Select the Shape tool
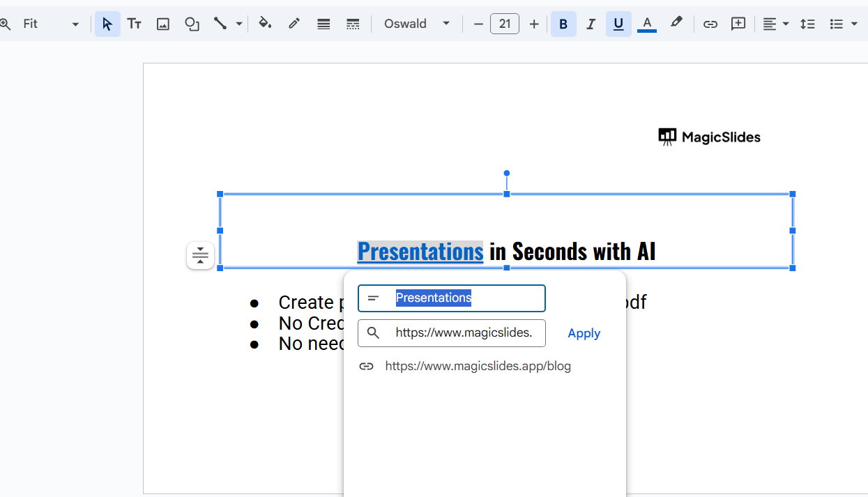 (192, 24)
